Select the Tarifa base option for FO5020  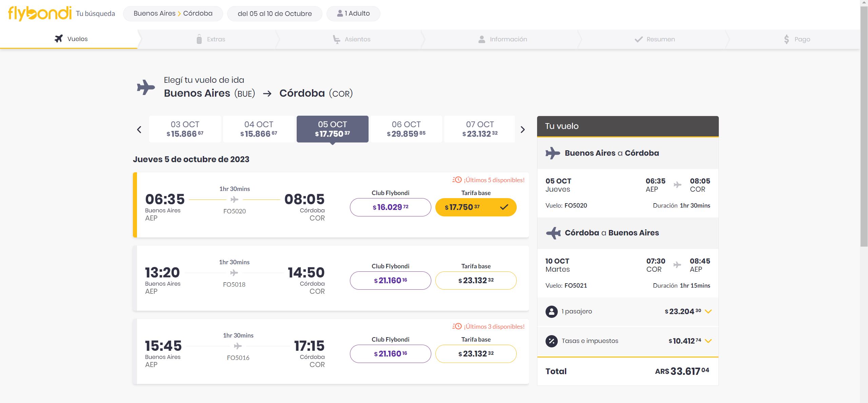(x=475, y=207)
